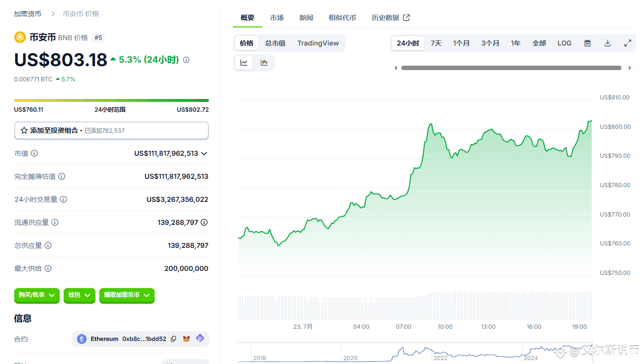644x364 pixels.
Task: Click the 信息 section heading
Action: click(x=23, y=318)
